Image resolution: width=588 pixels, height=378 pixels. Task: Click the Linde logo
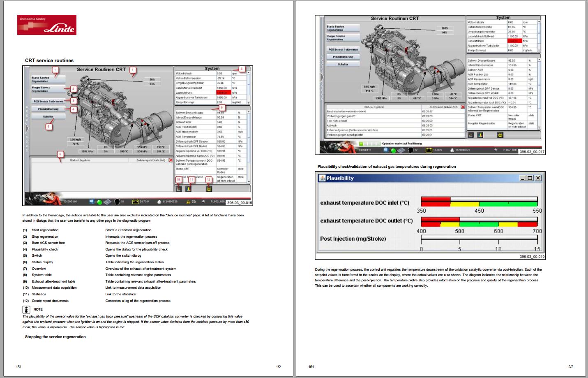point(47,25)
